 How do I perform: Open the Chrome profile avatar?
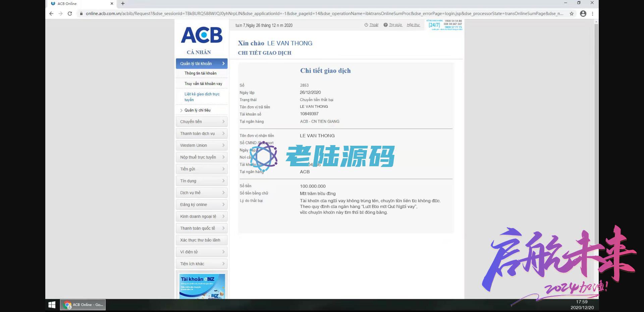tap(583, 13)
